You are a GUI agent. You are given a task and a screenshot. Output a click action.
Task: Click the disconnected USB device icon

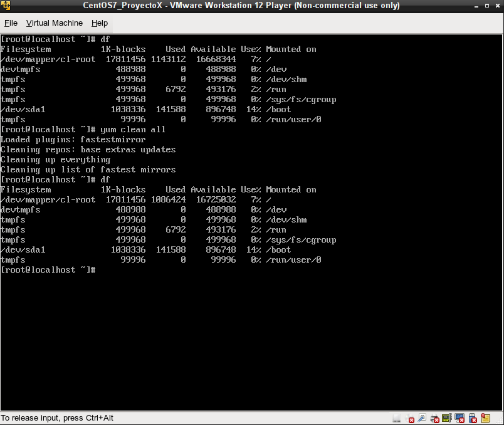(x=473, y=418)
